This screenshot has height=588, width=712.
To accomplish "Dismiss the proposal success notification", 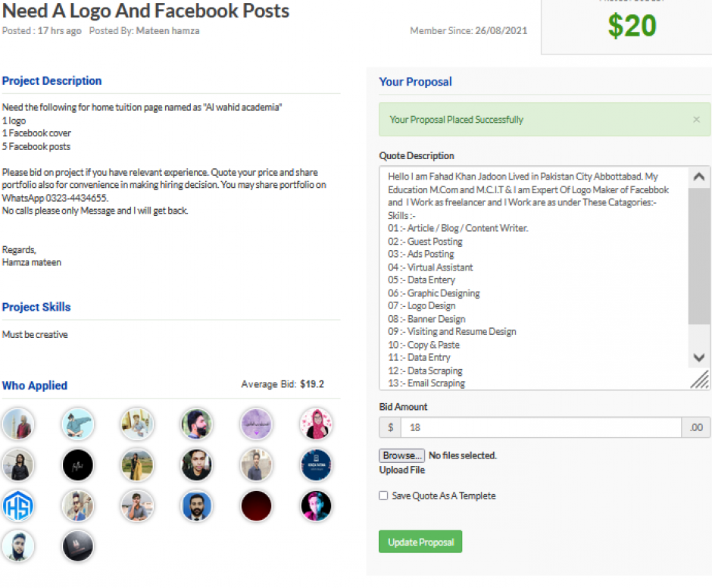I will (x=696, y=119).
